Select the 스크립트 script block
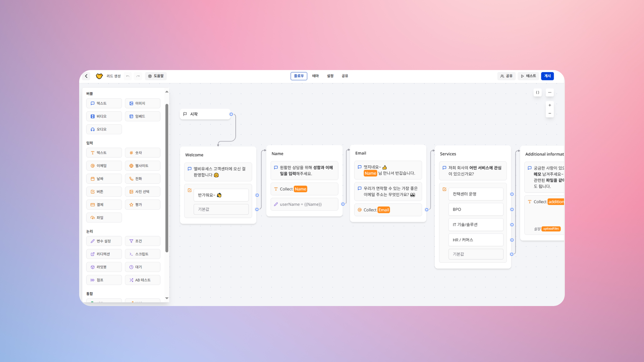 point(143,254)
